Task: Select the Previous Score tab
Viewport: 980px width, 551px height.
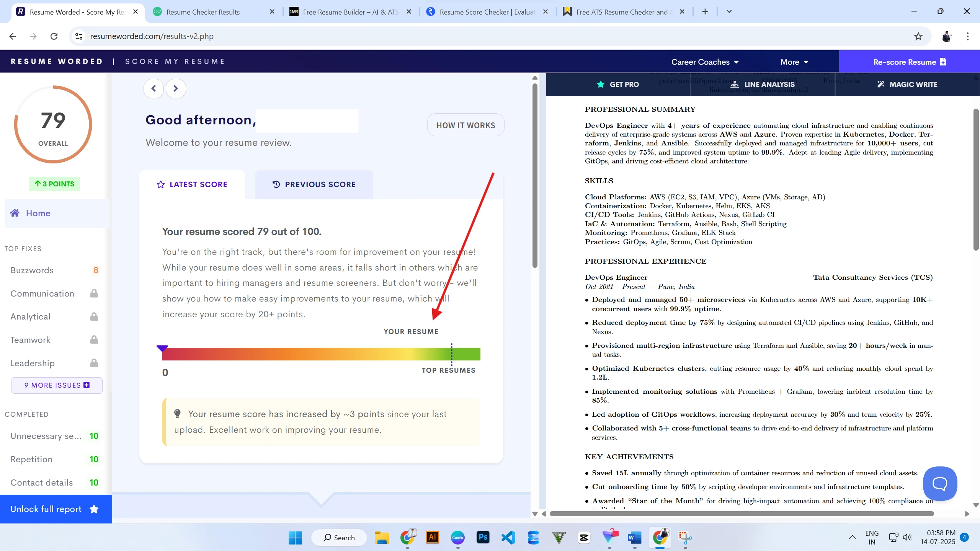Action: pos(314,184)
